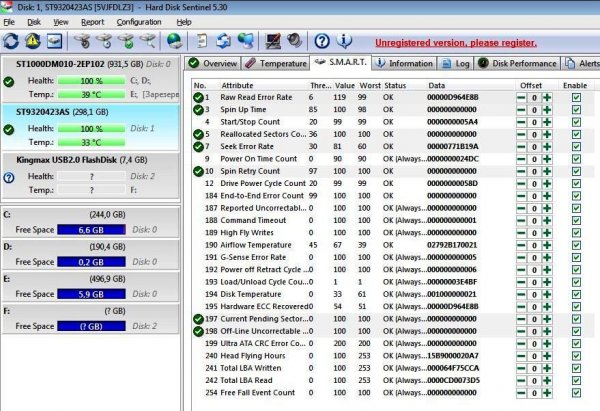
Task: Decrease offset for Start/Stop Count
Action: coord(523,122)
